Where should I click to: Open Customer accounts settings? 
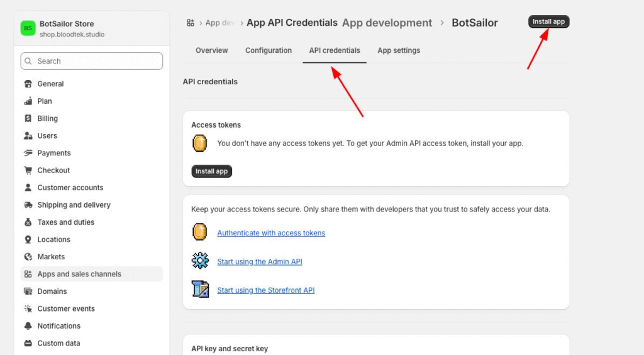click(x=92, y=188)
